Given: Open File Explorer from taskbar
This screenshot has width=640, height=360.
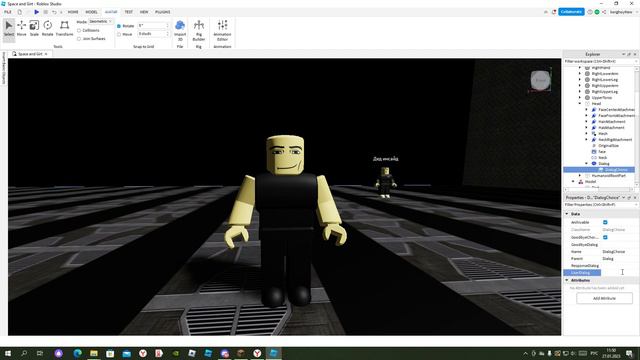Looking at the screenshot, I should click(94, 353).
